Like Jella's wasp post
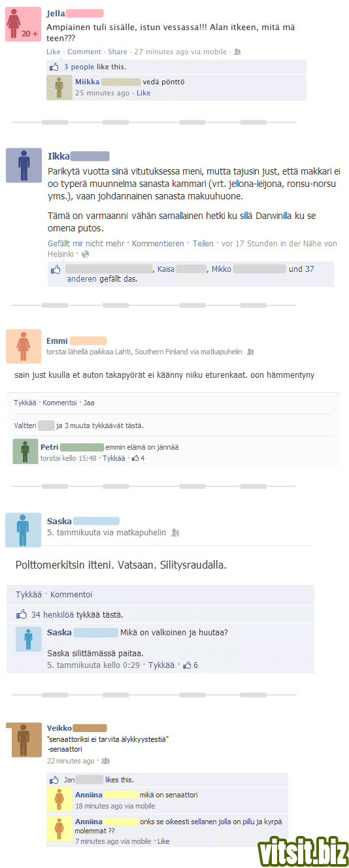This screenshot has height=868, width=349. click(54, 52)
